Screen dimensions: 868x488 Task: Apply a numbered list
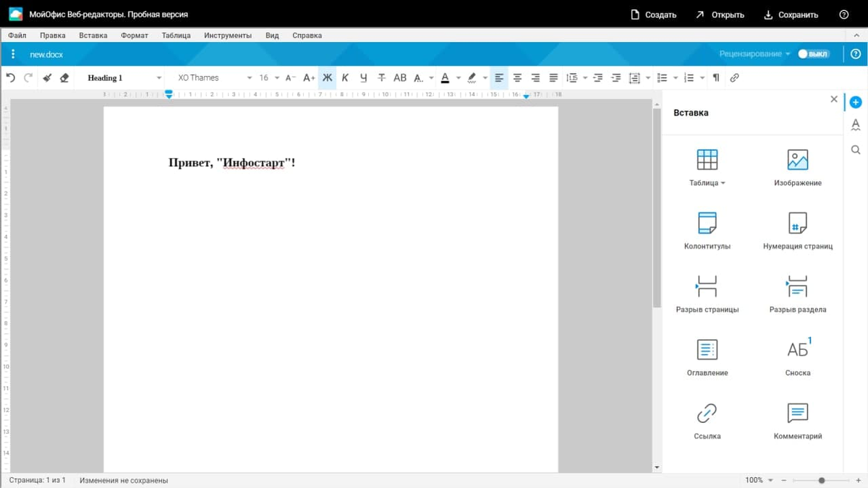(689, 77)
